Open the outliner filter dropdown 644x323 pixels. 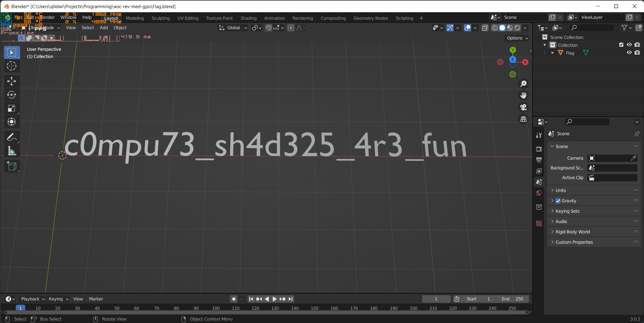coord(626,28)
